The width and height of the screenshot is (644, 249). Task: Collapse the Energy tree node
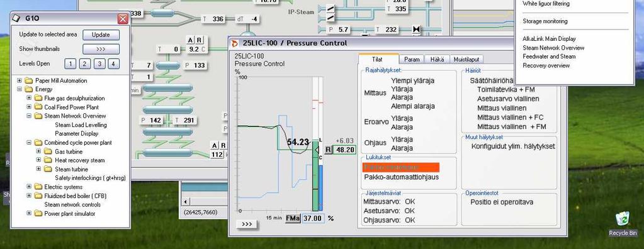tap(20, 89)
